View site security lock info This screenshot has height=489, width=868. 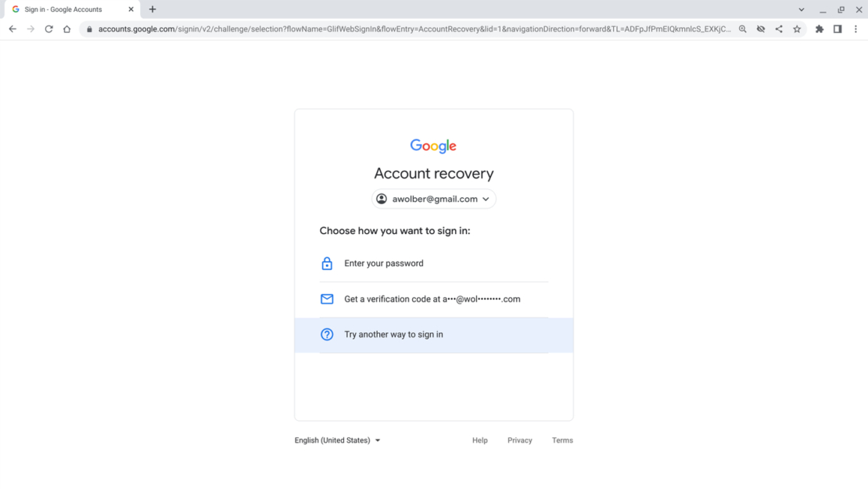click(89, 29)
